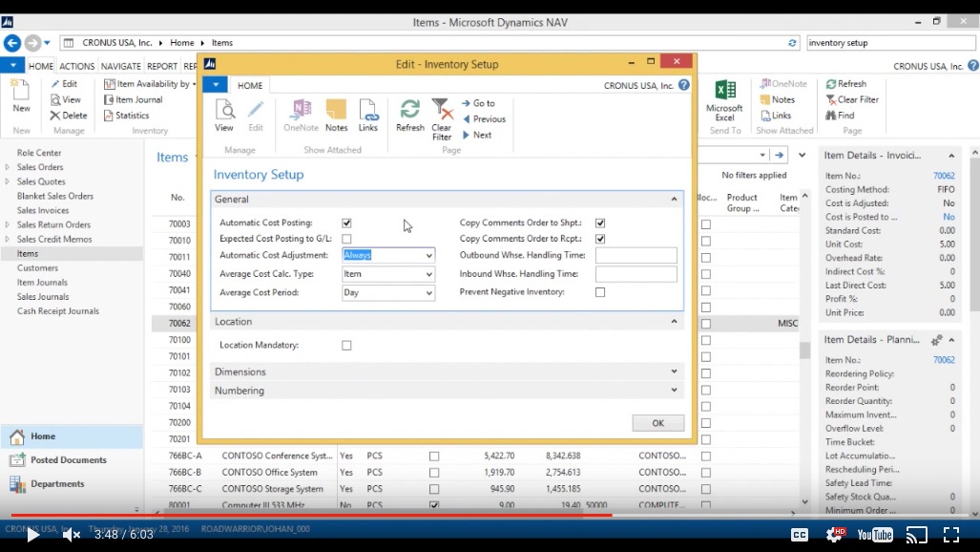Click Find in Items window ribbon
Image resolution: width=980 pixels, height=552 pixels.
point(840,116)
